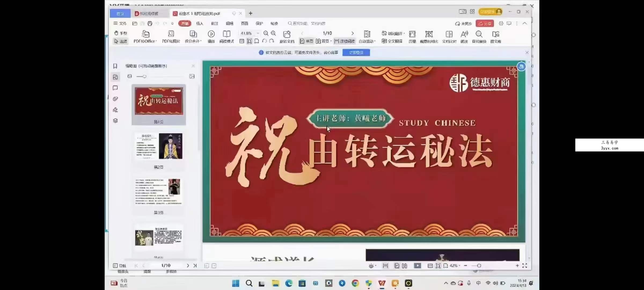This screenshot has width=644, height=290.
Task: Open the thumbnails sidebar panel
Action: tap(115, 77)
